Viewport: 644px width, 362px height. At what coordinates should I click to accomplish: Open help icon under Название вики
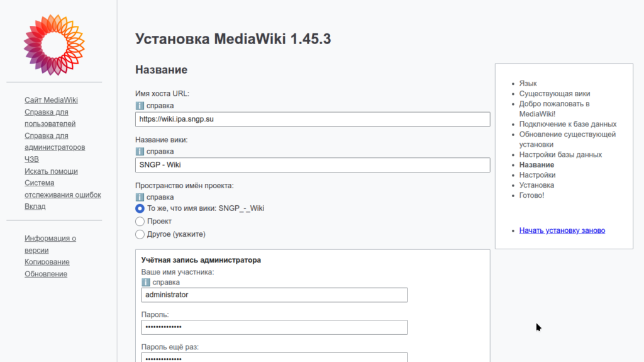pyautogui.click(x=139, y=151)
